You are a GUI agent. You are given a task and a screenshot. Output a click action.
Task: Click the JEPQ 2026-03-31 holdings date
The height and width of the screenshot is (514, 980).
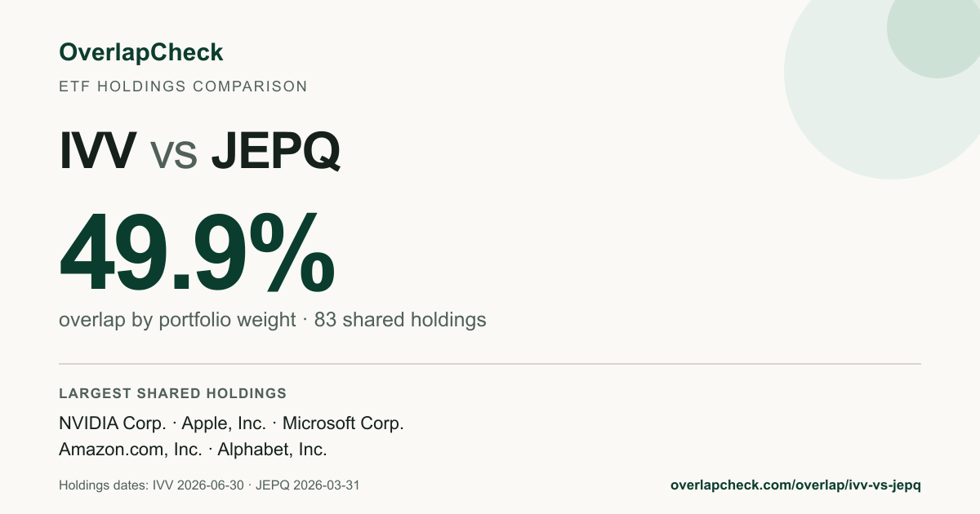pos(308,485)
